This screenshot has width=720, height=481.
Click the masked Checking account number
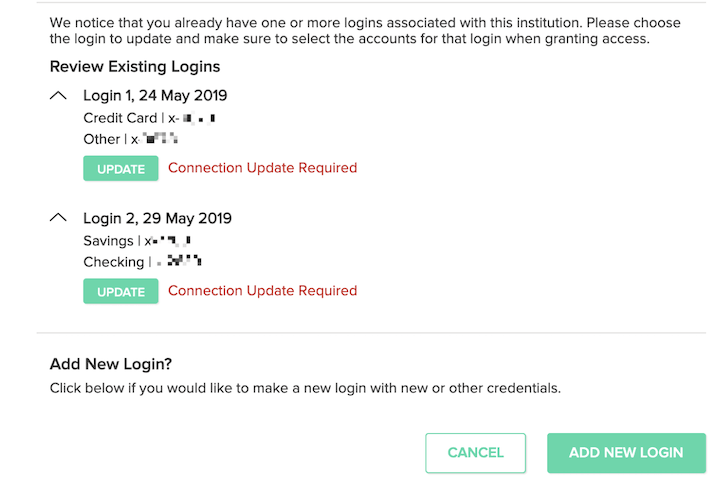180,262
